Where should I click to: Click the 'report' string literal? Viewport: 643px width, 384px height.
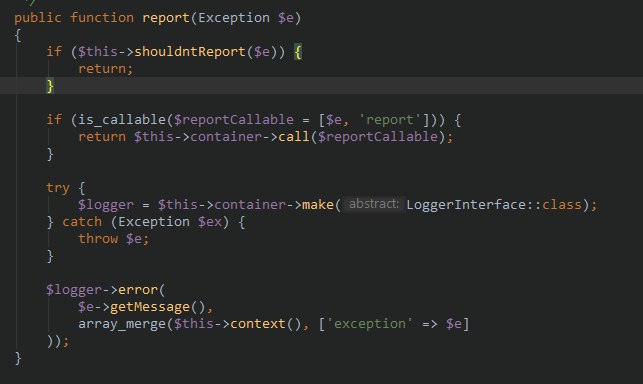[390, 120]
